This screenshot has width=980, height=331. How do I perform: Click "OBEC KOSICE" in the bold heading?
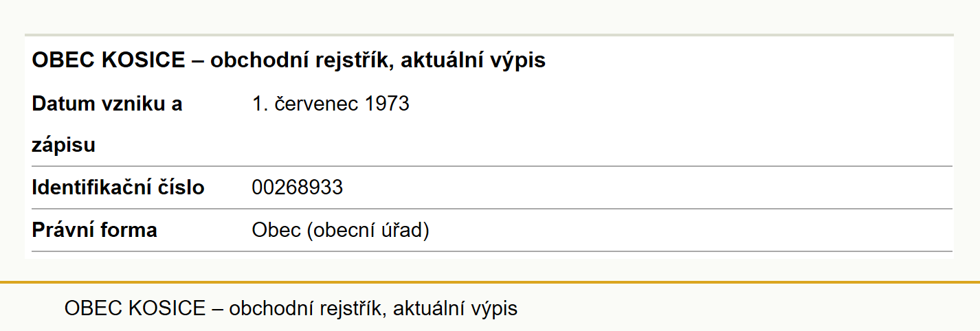click(x=109, y=60)
